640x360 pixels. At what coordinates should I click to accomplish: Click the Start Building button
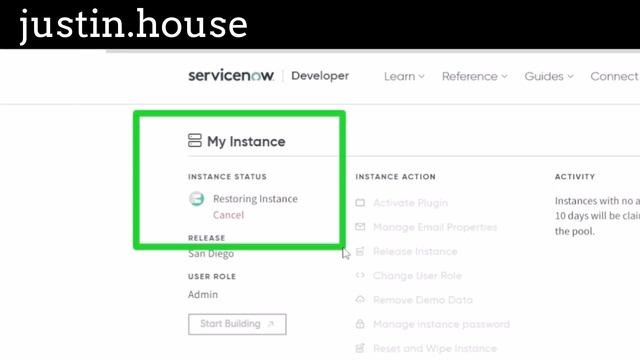237,324
